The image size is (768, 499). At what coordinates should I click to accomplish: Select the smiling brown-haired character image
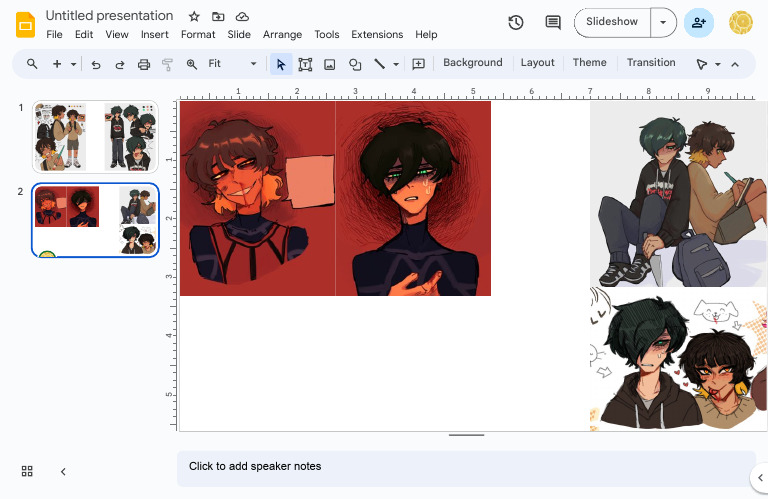click(258, 198)
